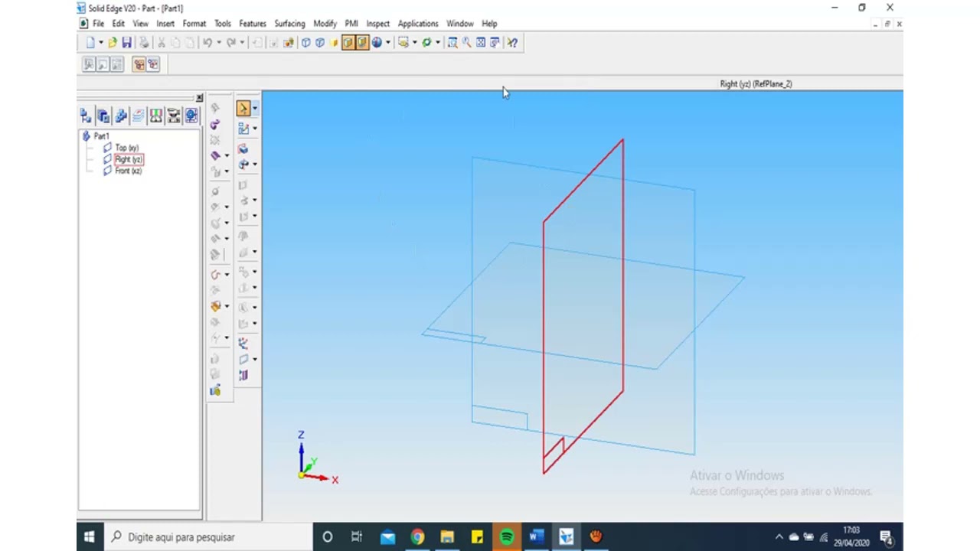Open the Applications menu
The image size is (980, 551).
(418, 24)
